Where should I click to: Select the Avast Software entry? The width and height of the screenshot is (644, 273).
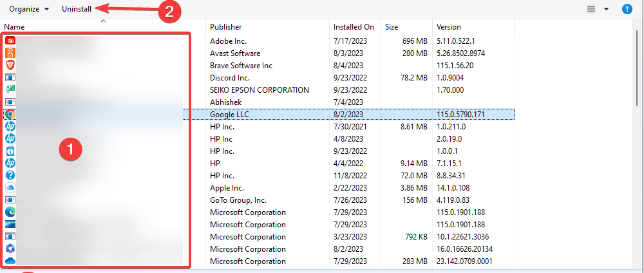tap(235, 53)
